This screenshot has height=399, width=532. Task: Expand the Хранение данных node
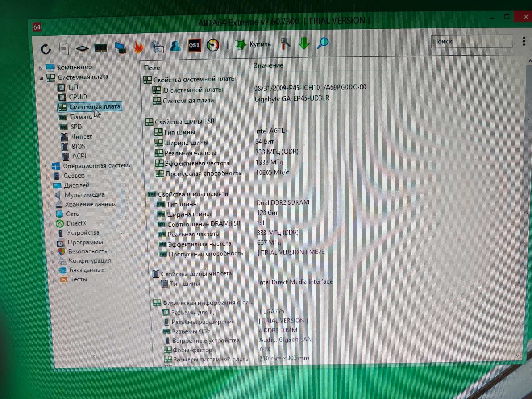[49, 205]
